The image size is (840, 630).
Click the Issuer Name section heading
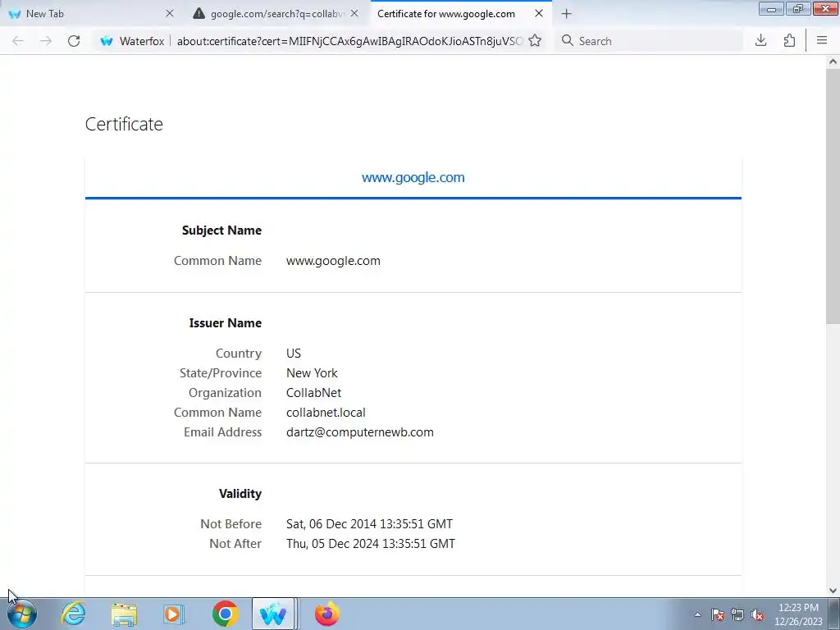click(x=226, y=323)
